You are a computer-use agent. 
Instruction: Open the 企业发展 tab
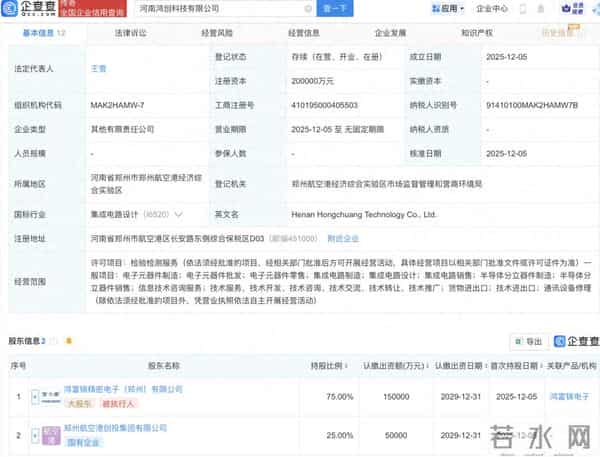tap(390, 33)
